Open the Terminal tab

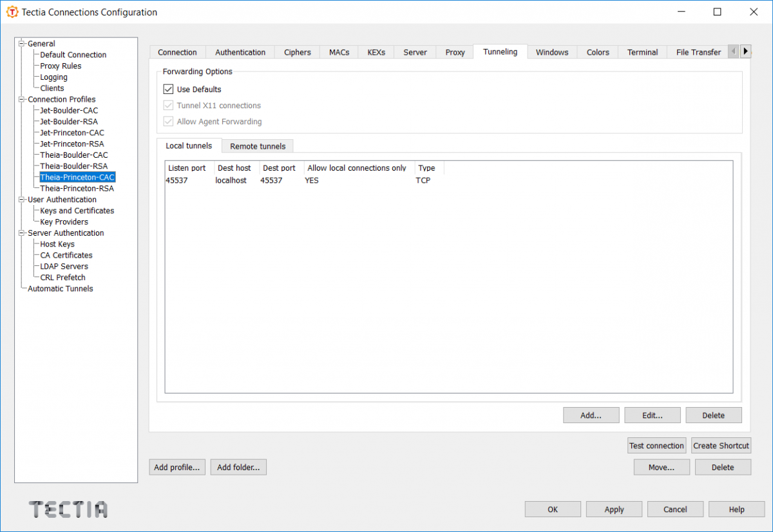tap(642, 52)
